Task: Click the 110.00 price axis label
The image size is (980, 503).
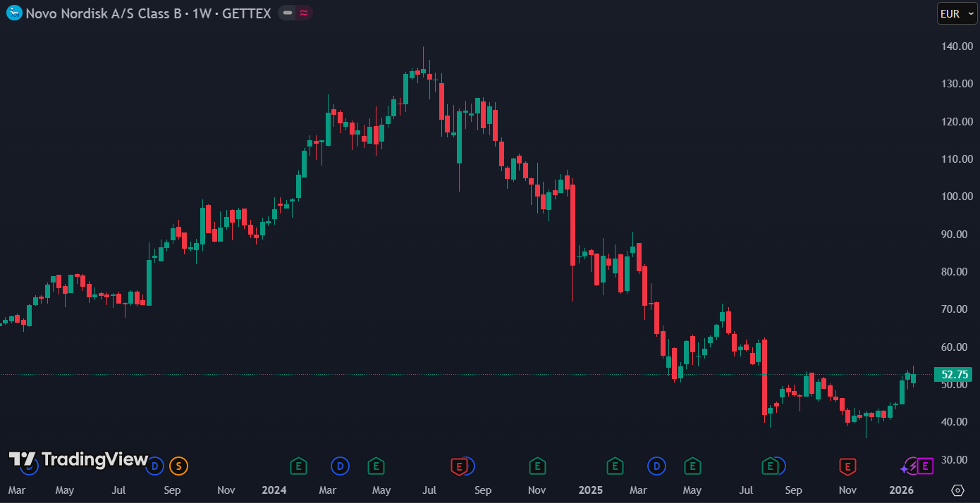Action: tap(957, 159)
